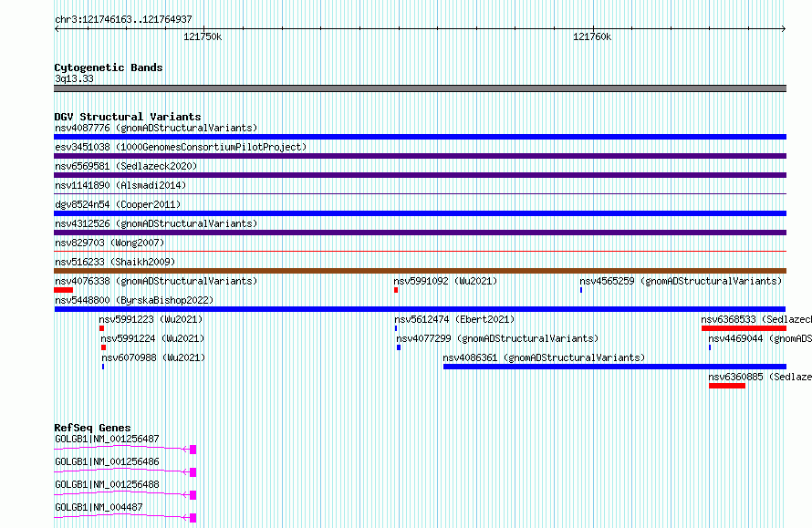Viewport: 812px width, 528px height.
Task: Select the small red nsv5991092 marker
Action: (396, 290)
